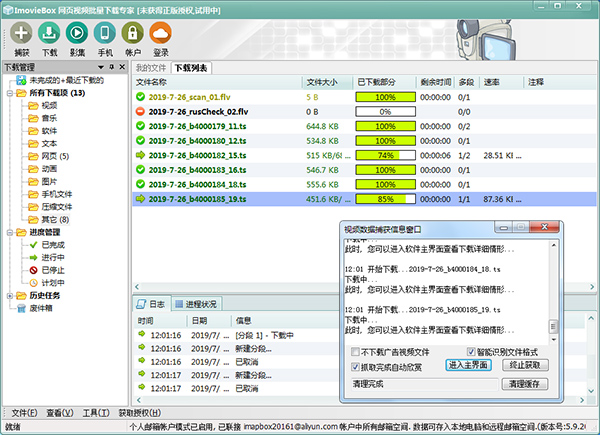Expand the 历史任务 tree node
The image size is (600, 435).
(x=7, y=295)
